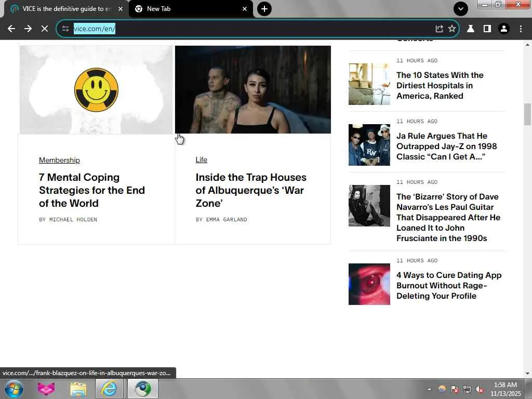
Task: Click the Action Center flag tray icon
Action: pyautogui.click(x=454, y=389)
